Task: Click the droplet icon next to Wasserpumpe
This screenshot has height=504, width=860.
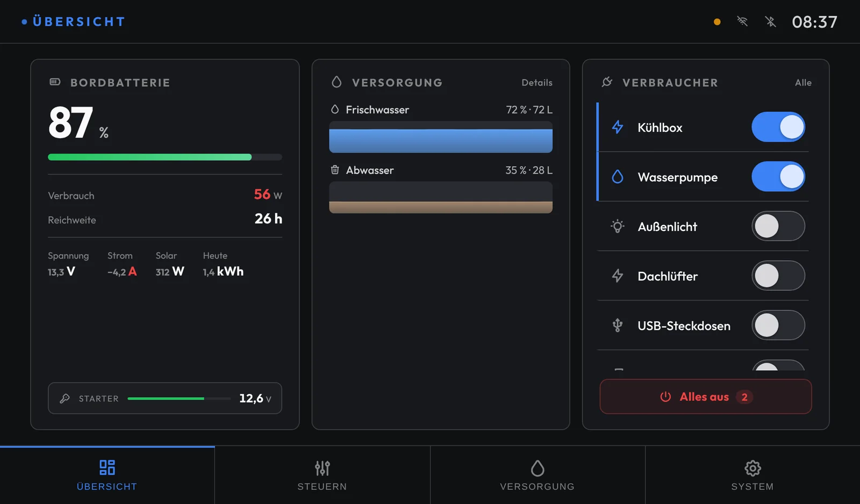Action: pyautogui.click(x=618, y=177)
